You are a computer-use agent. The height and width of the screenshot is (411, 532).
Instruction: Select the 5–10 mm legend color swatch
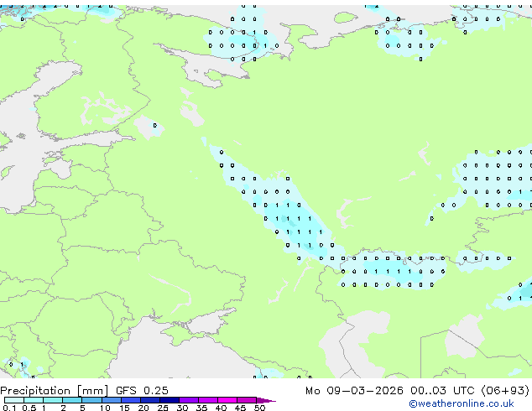91,400
